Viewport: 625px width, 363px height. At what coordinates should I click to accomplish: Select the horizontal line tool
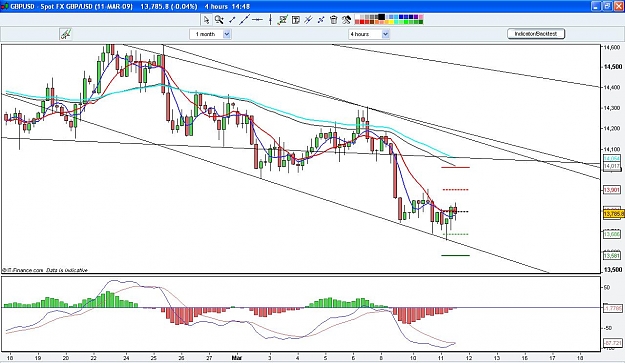tap(257, 20)
